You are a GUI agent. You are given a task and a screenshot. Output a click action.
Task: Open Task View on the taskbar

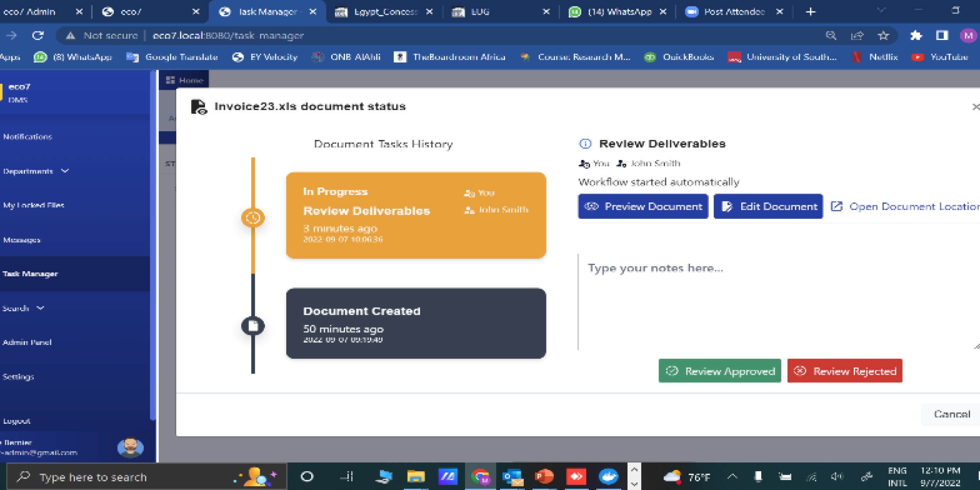[x=347, y=477]
